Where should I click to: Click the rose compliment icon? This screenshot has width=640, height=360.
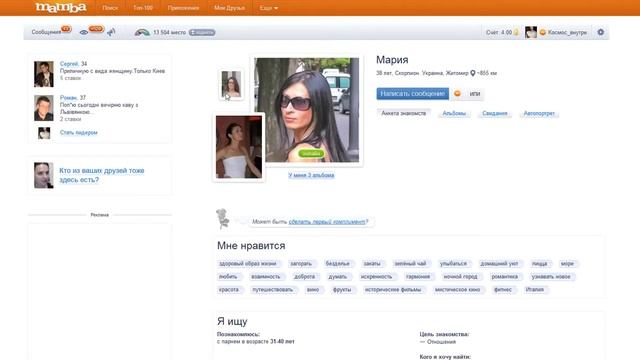(x=223, y=218)
